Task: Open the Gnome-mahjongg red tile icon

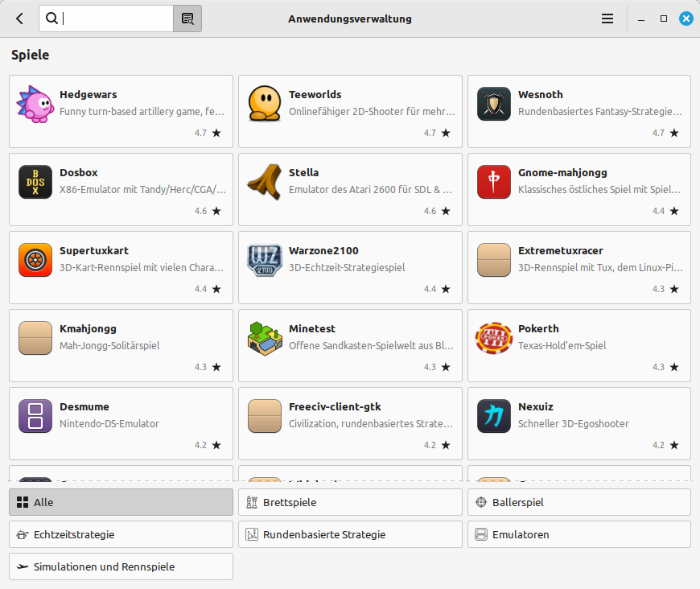Action: [493, 182]
